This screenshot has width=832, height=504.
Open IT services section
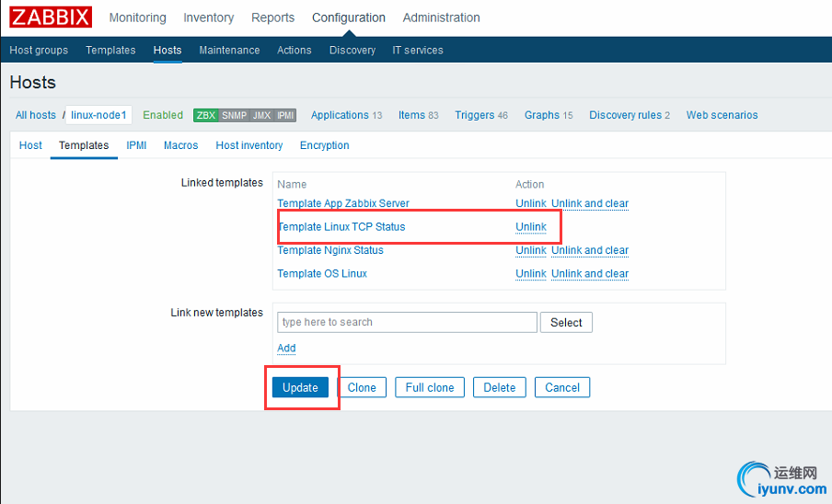(418, 50)
